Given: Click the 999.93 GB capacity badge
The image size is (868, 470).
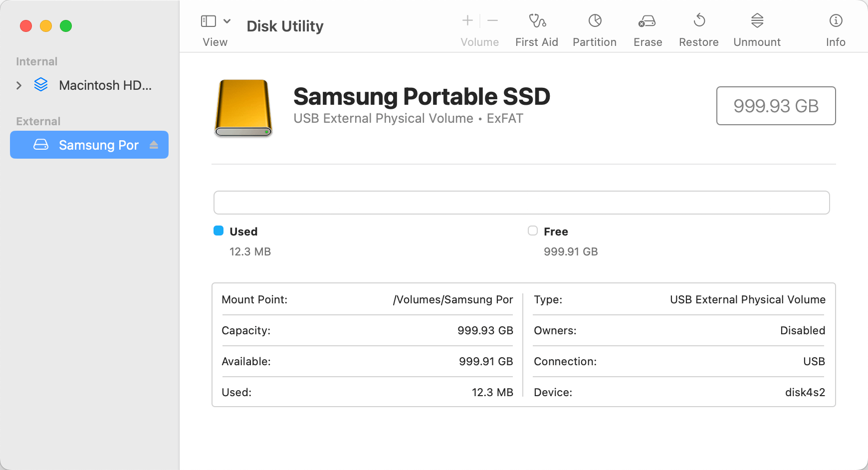Looking at the screenshot, I should click(776, 106).
